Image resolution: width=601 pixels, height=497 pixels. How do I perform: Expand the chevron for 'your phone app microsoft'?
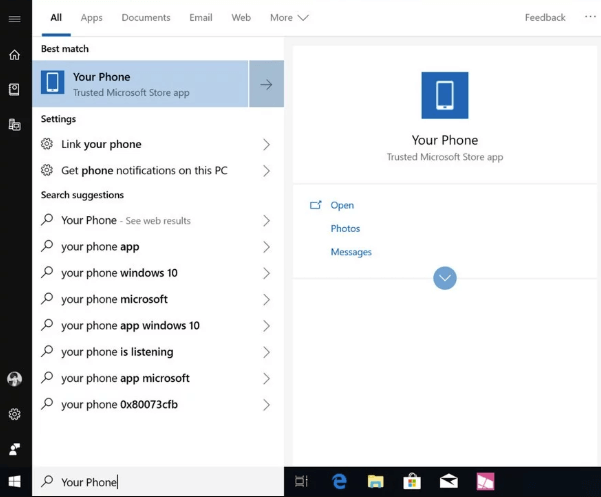[x=266, y=379]
